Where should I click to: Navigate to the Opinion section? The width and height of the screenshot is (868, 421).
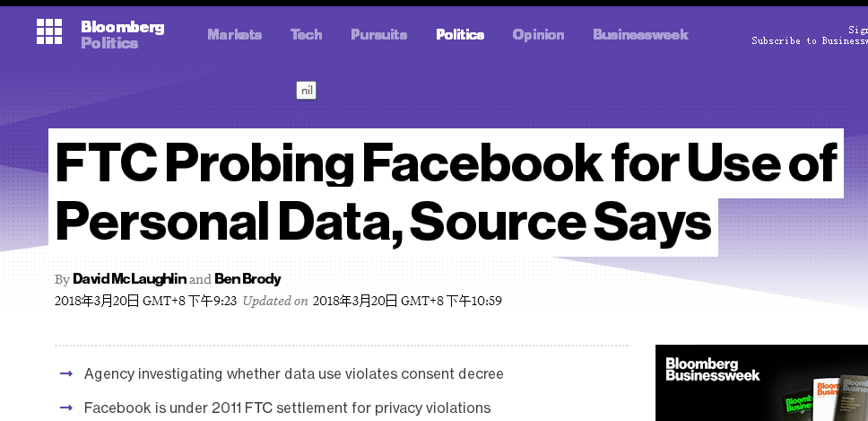click(538, 35)
